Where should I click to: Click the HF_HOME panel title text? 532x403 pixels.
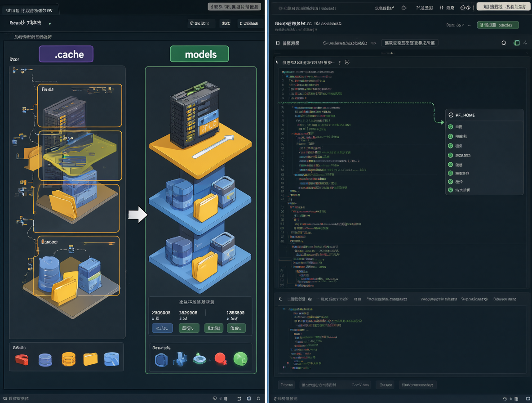pos(465,115)
